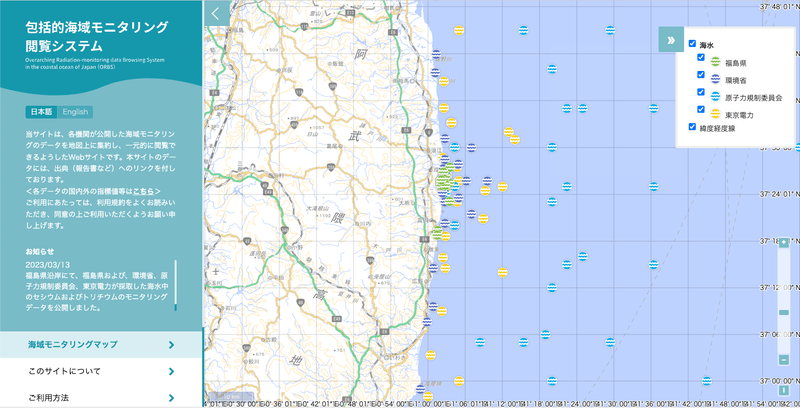The image size is (800, 408).
Task: Expand 海域モニタリングマップ chevron arrow
Action: [171, 345]
